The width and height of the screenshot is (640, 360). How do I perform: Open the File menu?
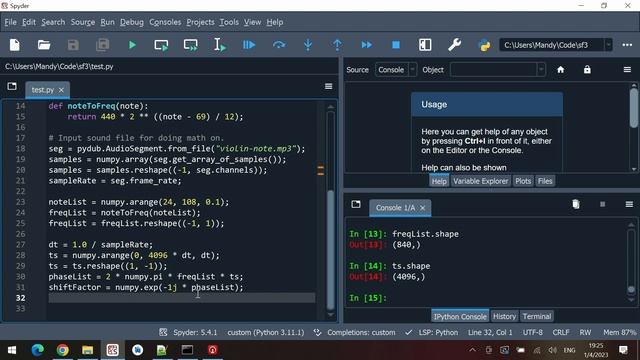click(11, 22)
